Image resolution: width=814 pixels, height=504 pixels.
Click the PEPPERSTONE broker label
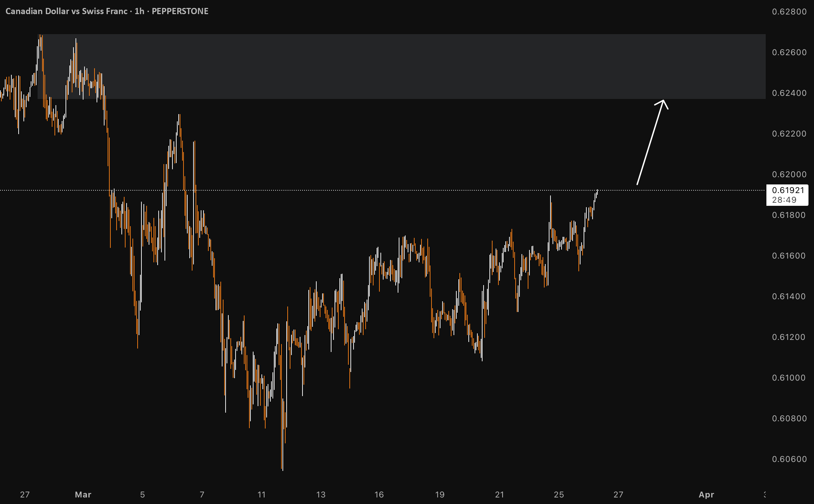click(180, 11)
